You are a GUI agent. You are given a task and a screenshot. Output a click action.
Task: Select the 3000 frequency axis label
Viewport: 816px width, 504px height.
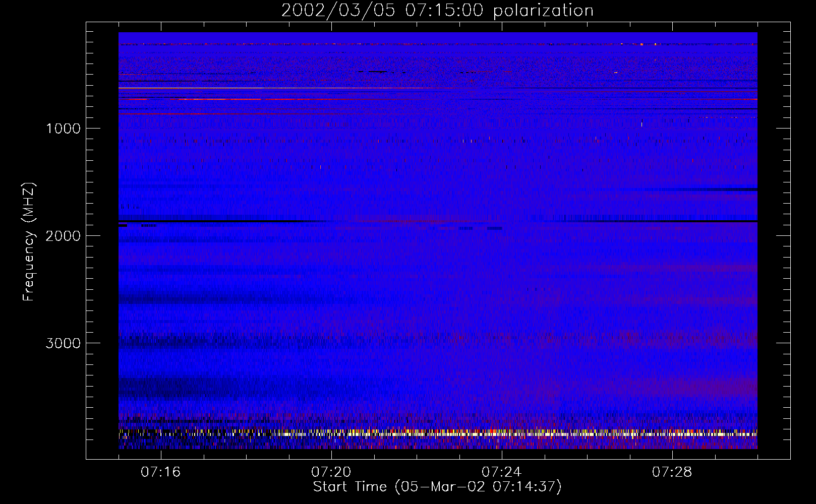coord(63,343)
